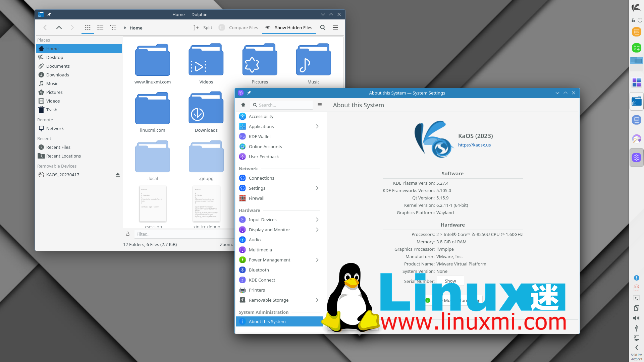
Task: Pin the System Settings window on all desktops
Action: coord(249,93)
